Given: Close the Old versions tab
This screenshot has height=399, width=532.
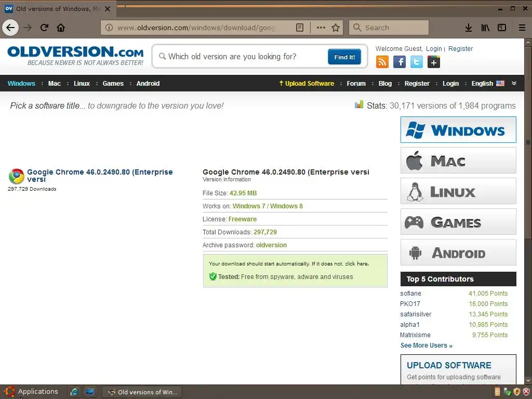Looking at the screenshot, I should [108, 9].
